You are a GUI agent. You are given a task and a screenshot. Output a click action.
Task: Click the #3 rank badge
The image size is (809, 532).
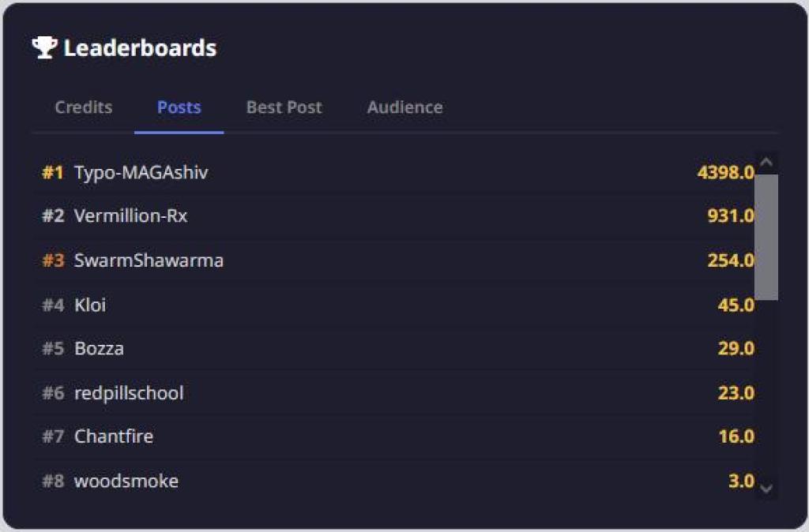click(x=52, y=260)
